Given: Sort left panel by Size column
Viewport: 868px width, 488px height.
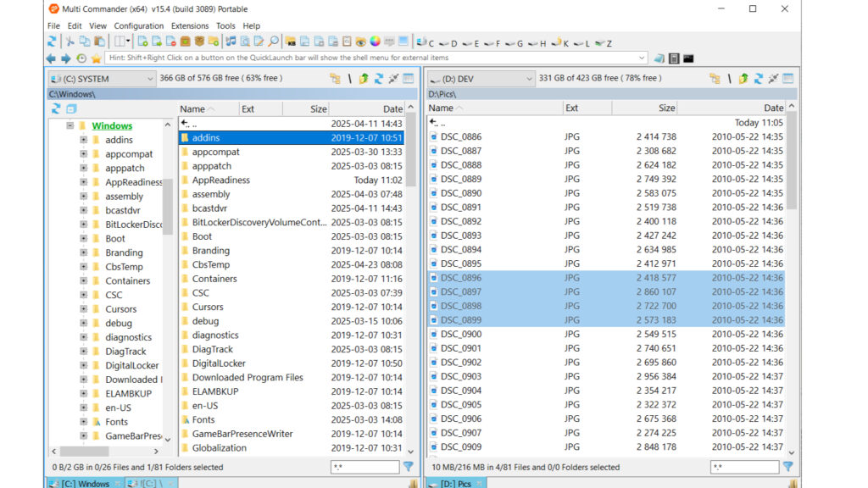Looking at the screenshot, I should (x=305, y=109).
